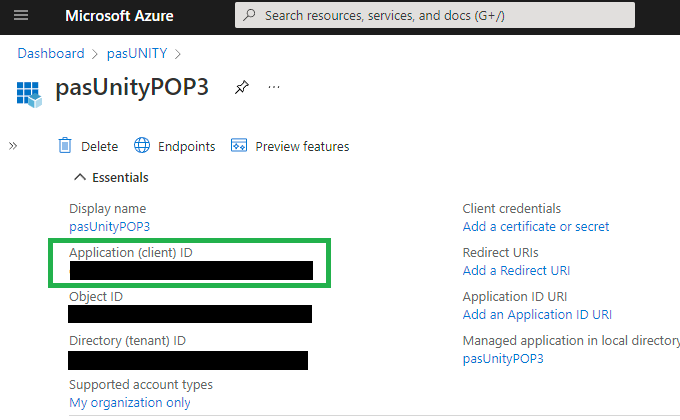Click Add an Application ID URI
Image resolution: width=680 pixels, height=420 pixels.
click(537, 315)
